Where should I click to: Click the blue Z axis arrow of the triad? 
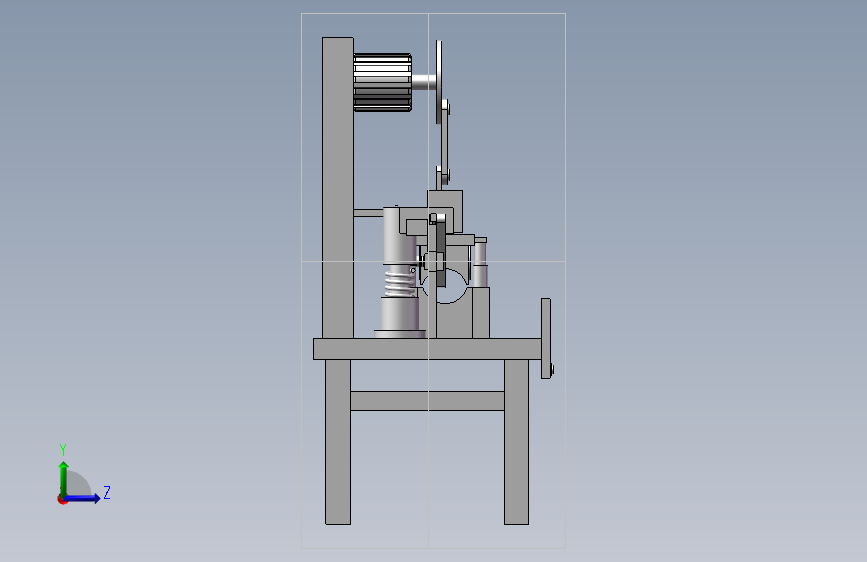[83, 498]
